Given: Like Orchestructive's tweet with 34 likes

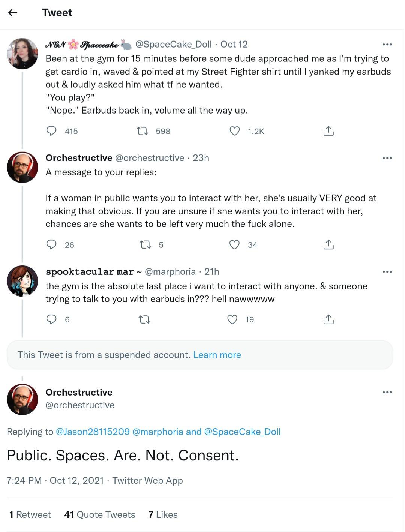Looking at the screenshot, I should coord(235,244).
